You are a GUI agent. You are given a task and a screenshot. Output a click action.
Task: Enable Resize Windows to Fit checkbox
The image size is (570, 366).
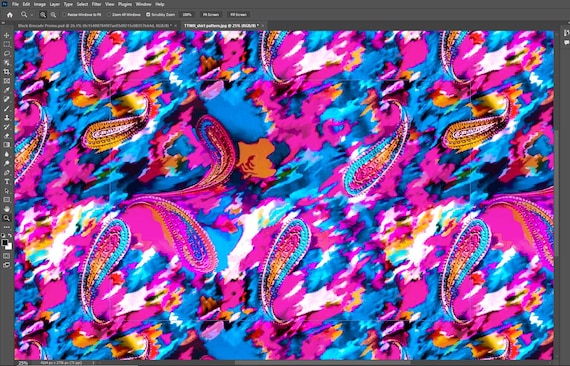64,15
